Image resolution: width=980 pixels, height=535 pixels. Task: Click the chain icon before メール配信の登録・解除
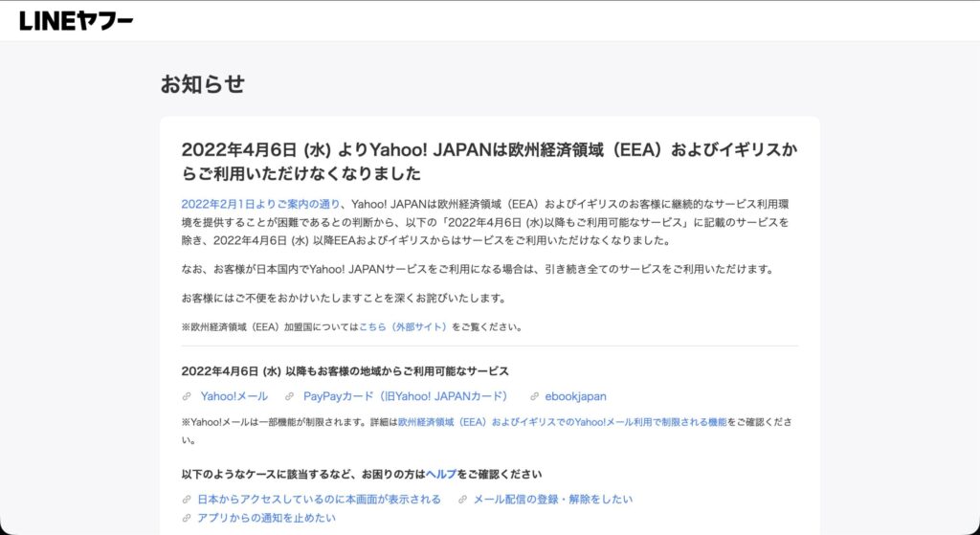point(462,500)
